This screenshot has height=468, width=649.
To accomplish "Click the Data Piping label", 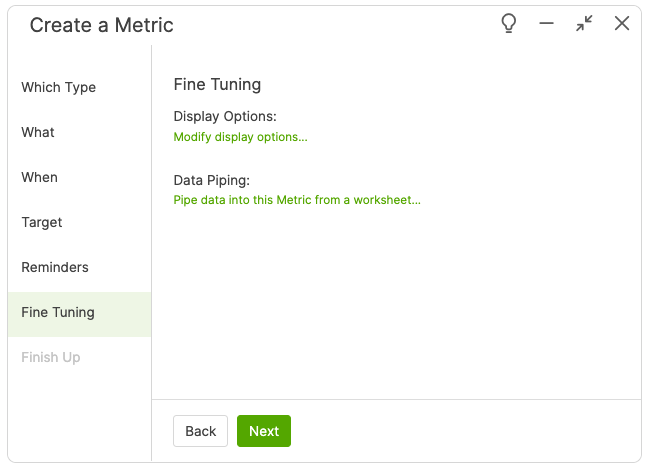I will pyautogui.click(x=211, y=180).
